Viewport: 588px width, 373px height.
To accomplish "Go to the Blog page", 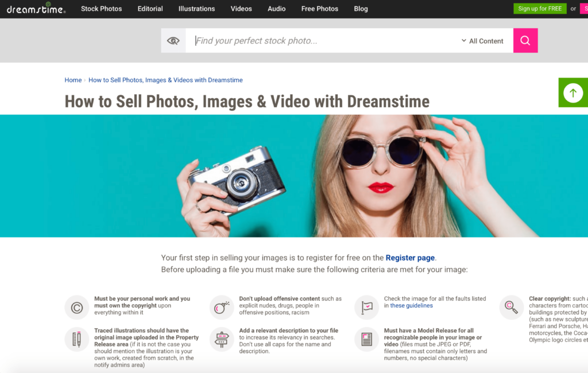I will coord(361,9).
